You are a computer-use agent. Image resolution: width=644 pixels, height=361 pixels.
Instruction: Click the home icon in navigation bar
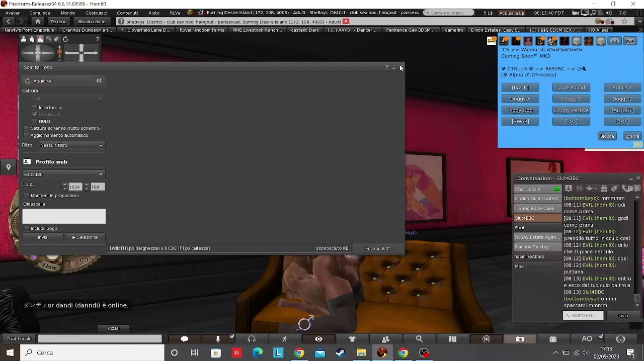tap(38, 22)
